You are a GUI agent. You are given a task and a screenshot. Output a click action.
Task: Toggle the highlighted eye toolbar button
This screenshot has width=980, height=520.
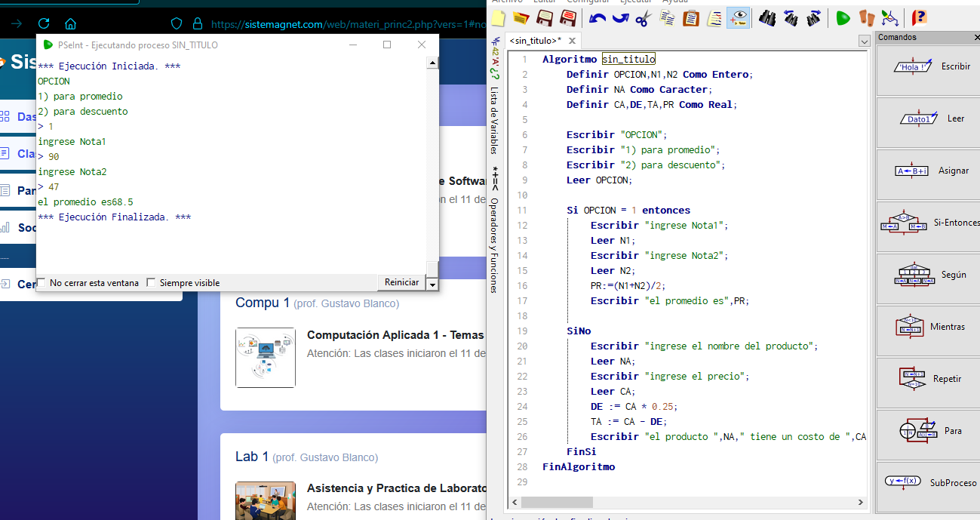(738, 17)
